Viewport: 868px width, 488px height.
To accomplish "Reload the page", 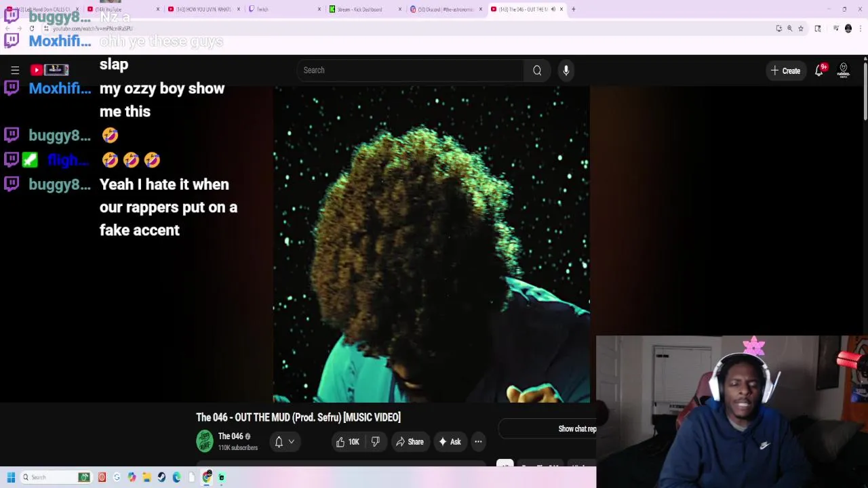I will pyautogui.click(x=32, y=28).
